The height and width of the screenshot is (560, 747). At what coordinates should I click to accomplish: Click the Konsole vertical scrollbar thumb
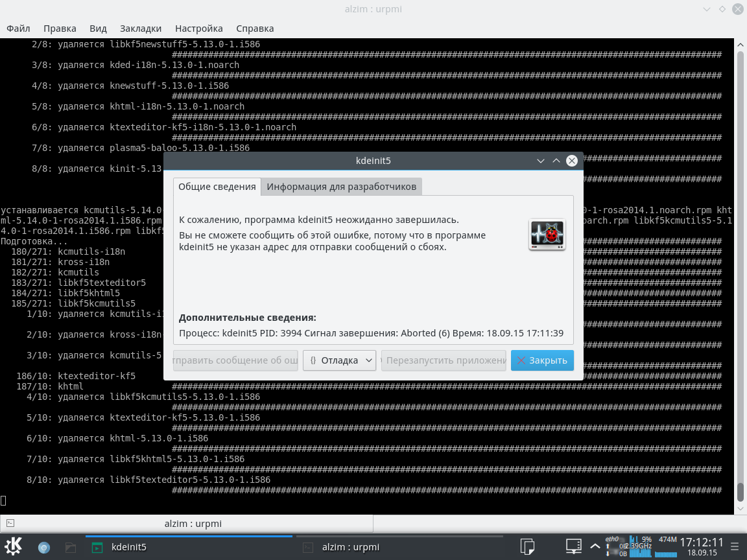[741, 493]
